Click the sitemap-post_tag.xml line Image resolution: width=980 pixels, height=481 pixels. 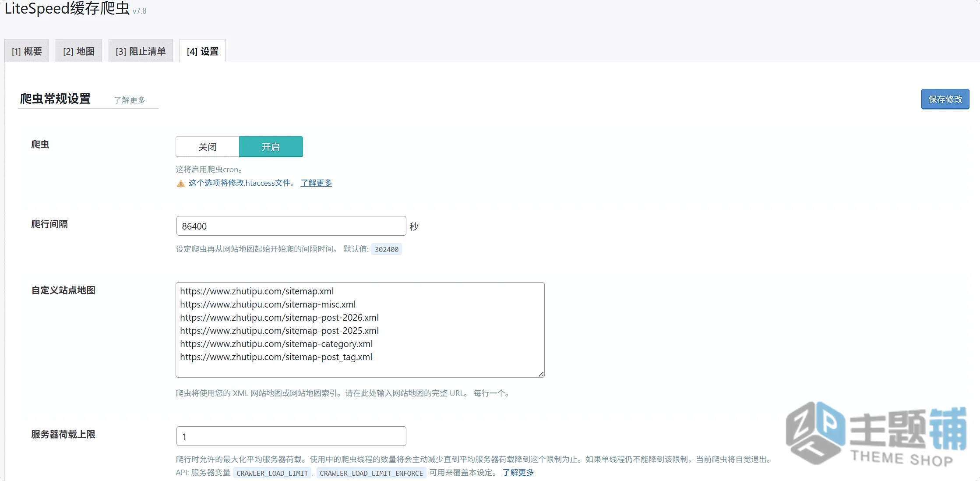pyautogui.click(x=276, y=357)
